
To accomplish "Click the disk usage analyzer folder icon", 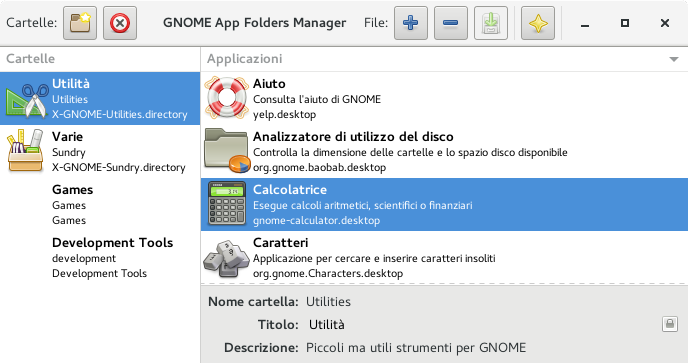I will point(227,151).
